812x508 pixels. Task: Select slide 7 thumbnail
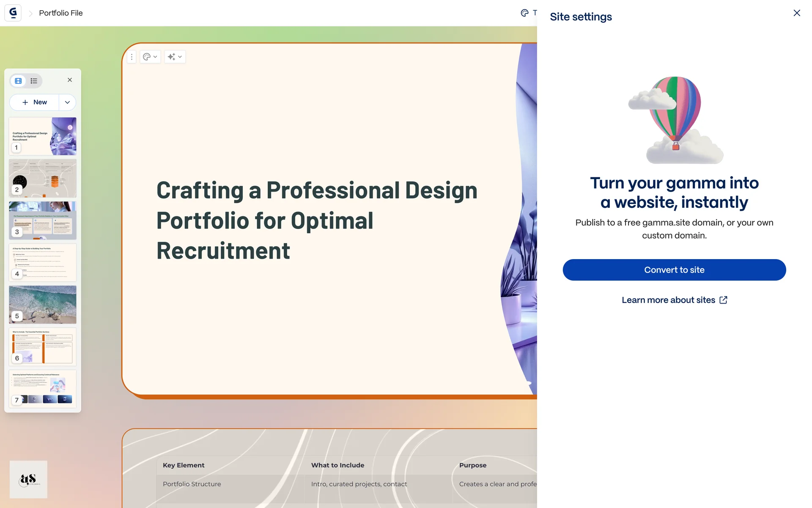(x=43, y=389)
